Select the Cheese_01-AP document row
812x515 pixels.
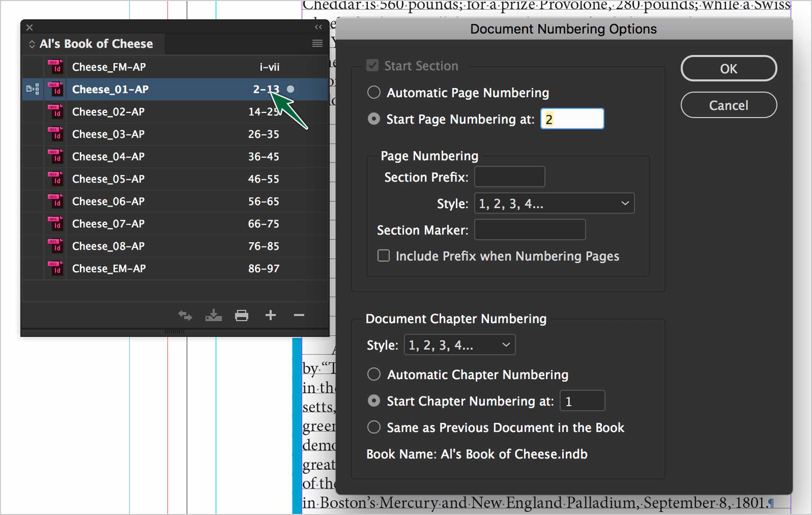[x=175, y=89]
